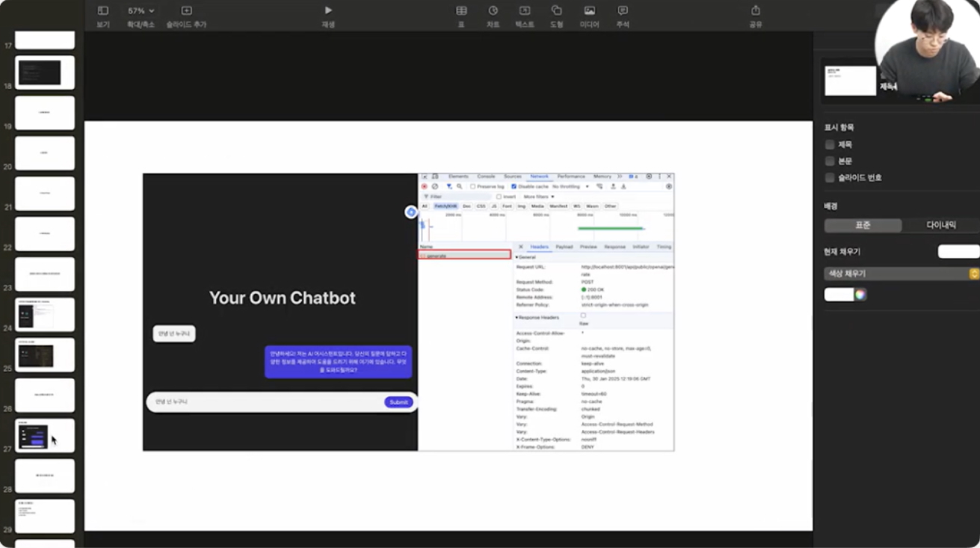
Task: Select the 표준 background tab
Action: pyautogui.click(x=863, y=225)
